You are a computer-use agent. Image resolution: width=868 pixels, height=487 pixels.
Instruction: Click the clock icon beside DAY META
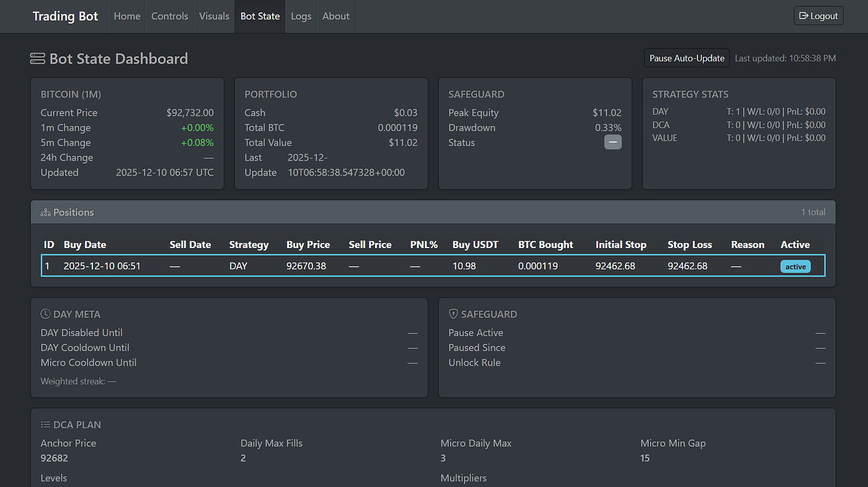pyautogui.click(x=45, y=314)
